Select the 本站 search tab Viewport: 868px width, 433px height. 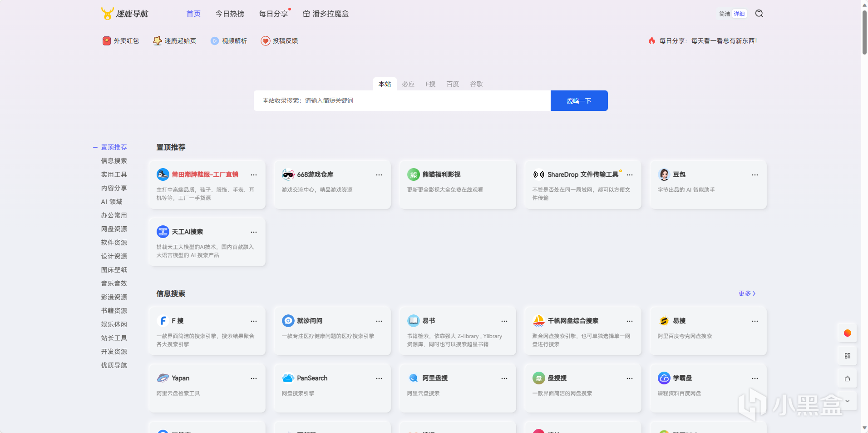click(385, 84)
